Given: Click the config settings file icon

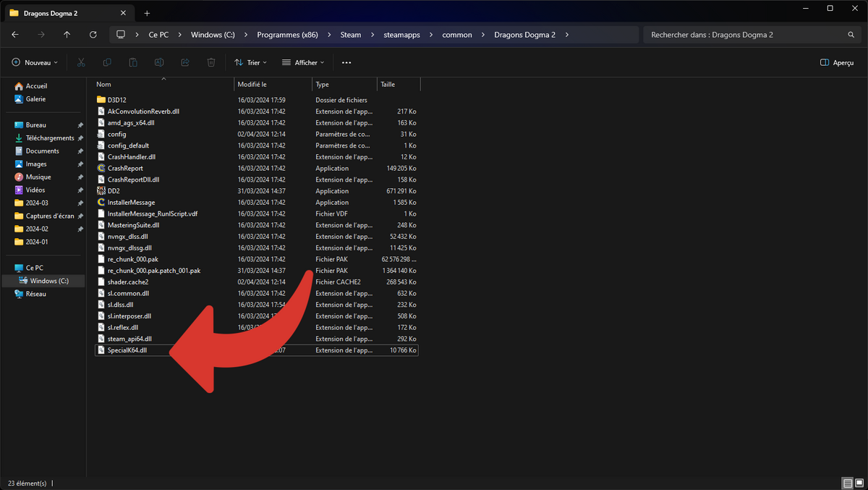Looking at the screenshot, I should [101, 134].
